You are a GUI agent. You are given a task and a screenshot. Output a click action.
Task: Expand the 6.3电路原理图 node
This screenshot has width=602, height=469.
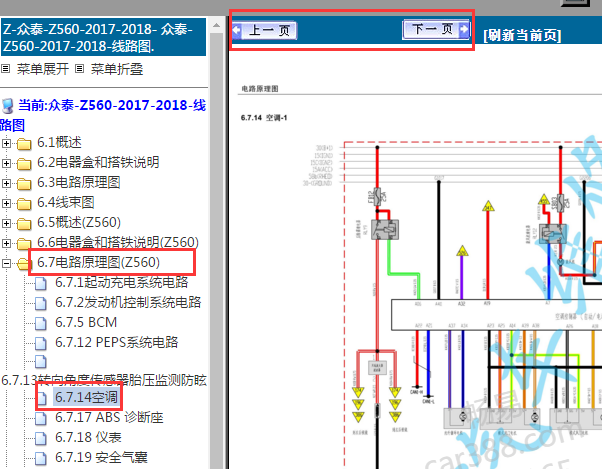point(6,183)
